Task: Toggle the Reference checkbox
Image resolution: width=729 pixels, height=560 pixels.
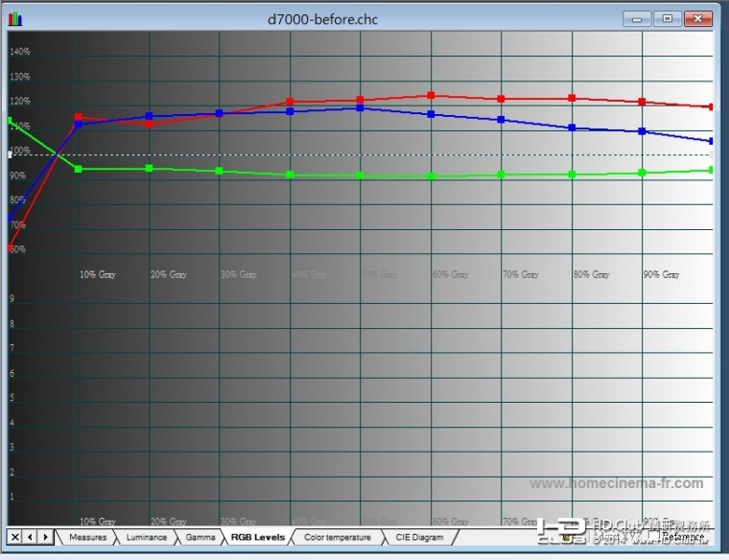Action: coord(652,537)
